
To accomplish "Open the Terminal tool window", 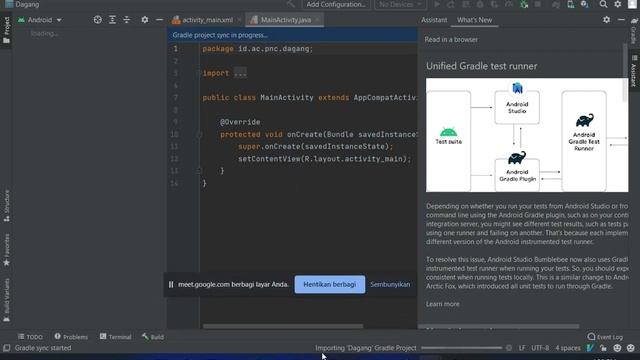I will tap(116, 337).
